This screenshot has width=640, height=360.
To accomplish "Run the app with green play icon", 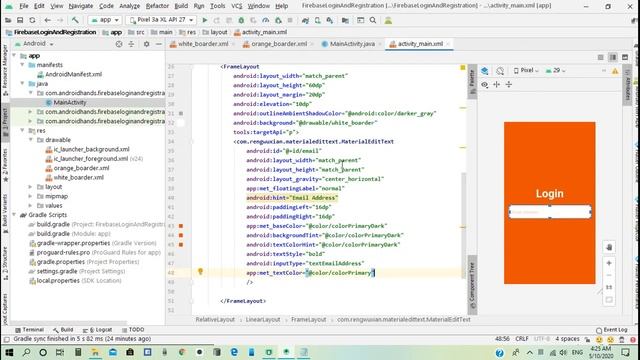I will (x=205, y=20).
